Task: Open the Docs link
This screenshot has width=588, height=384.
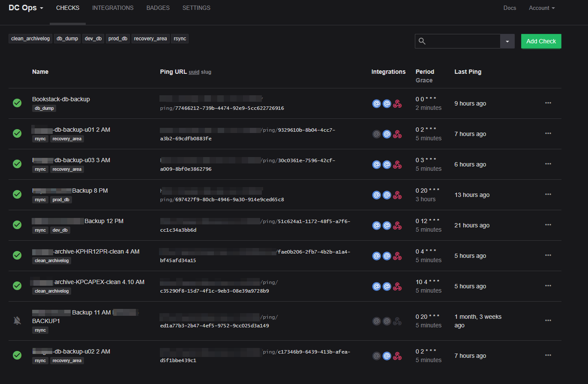Action: [x=510, y=8]
